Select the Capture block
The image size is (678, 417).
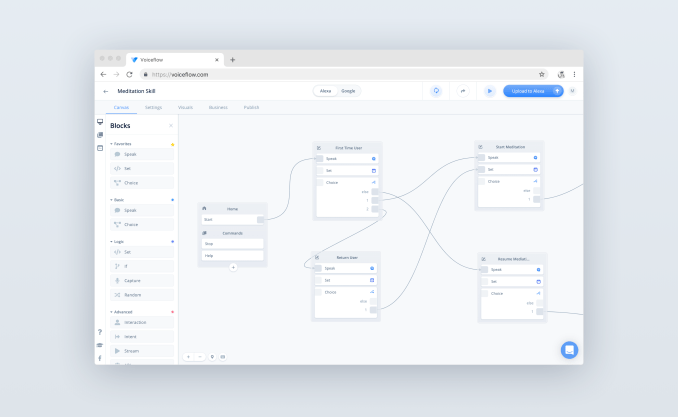(x=142, y=281)
